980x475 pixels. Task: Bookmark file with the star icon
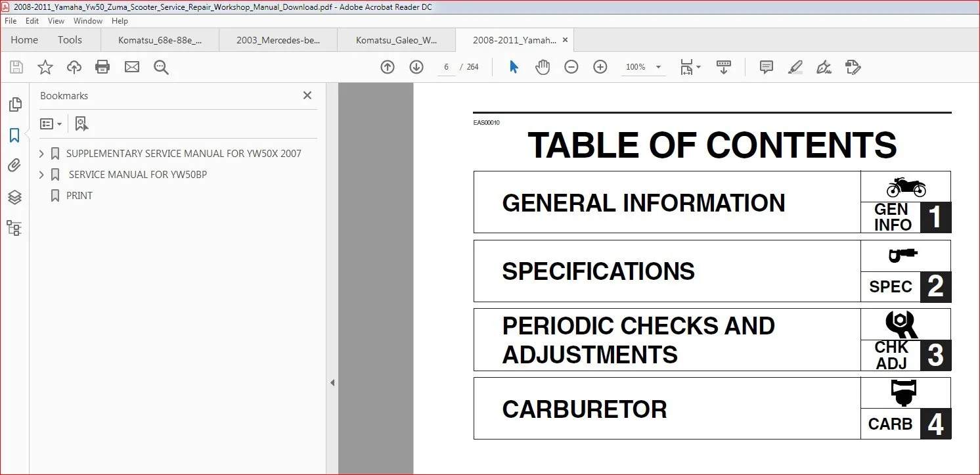[45, 67]
